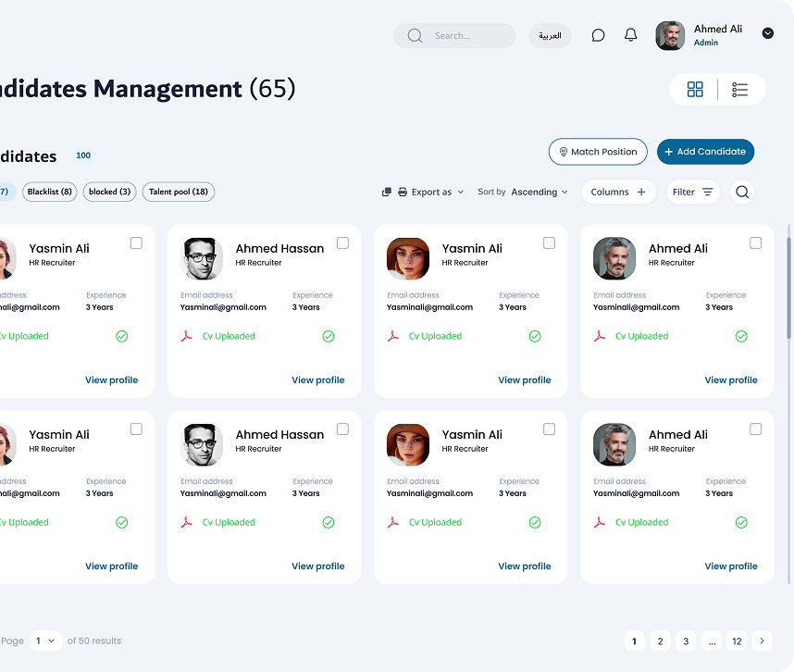Open the Columns add menu
This screenshot has height=672, width=794.
click(618, 192)
